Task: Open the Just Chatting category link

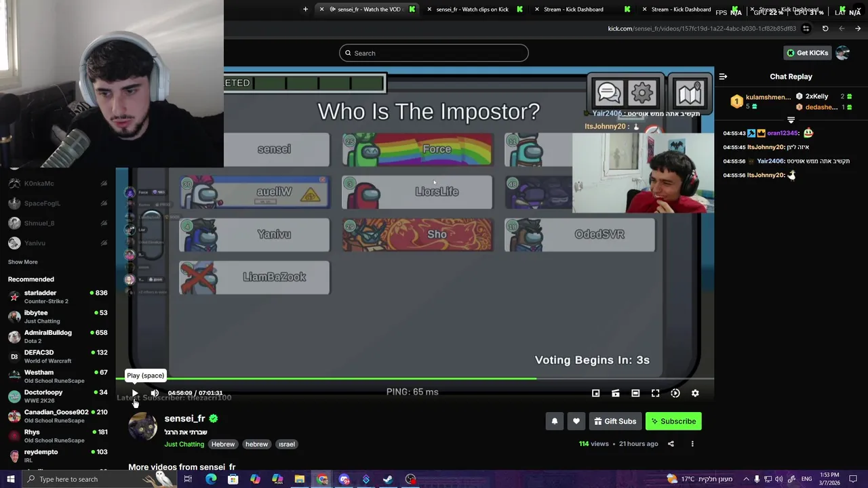Action: pyautogui.click(x=184, y=445)
